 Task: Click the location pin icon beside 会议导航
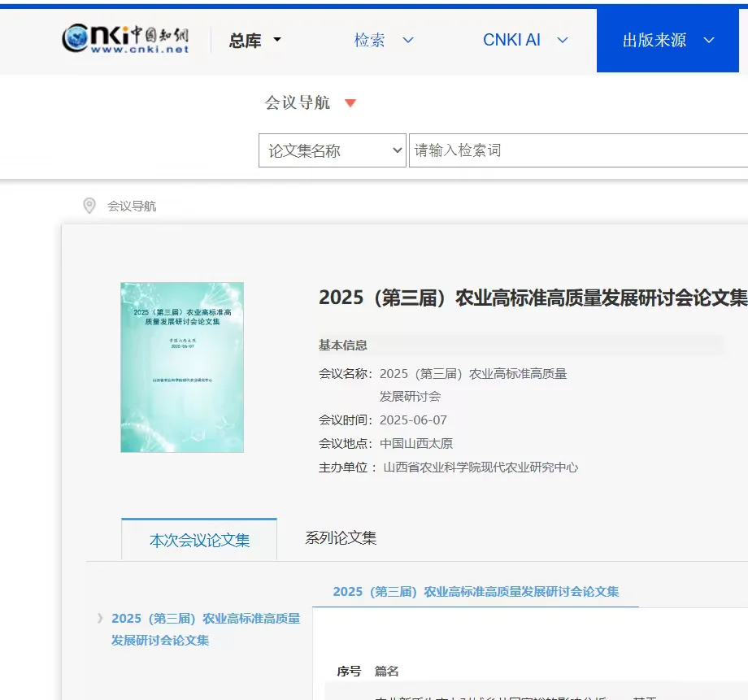pos(90,207)
